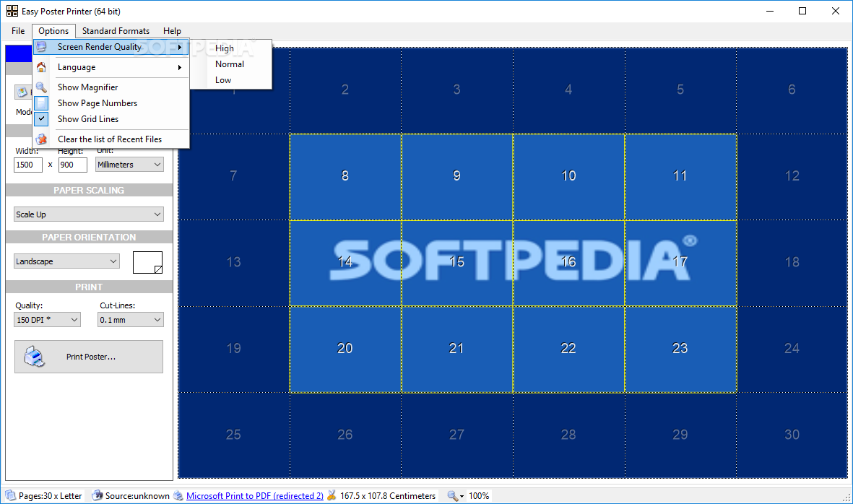Click the Print Poster button

coord(89,357)
